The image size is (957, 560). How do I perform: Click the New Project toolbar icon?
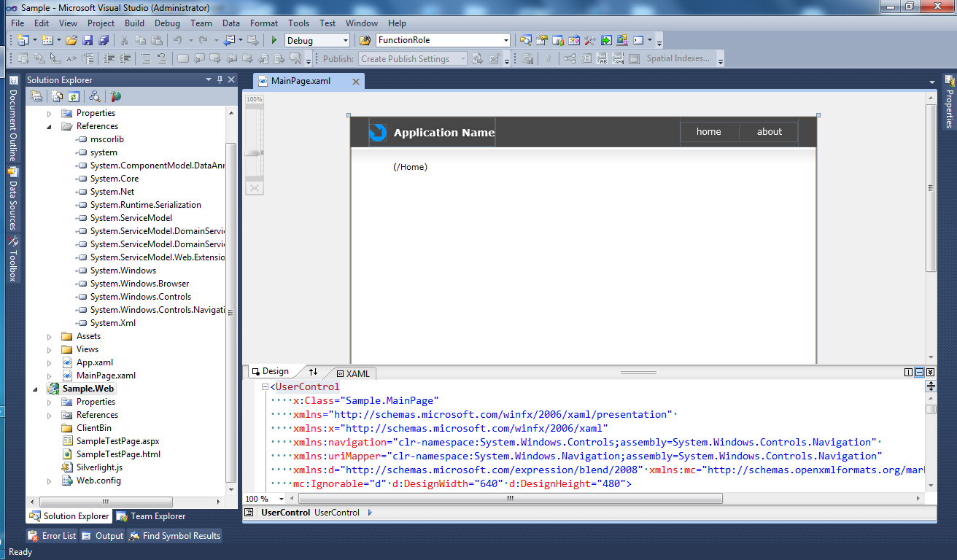[23, 40]
